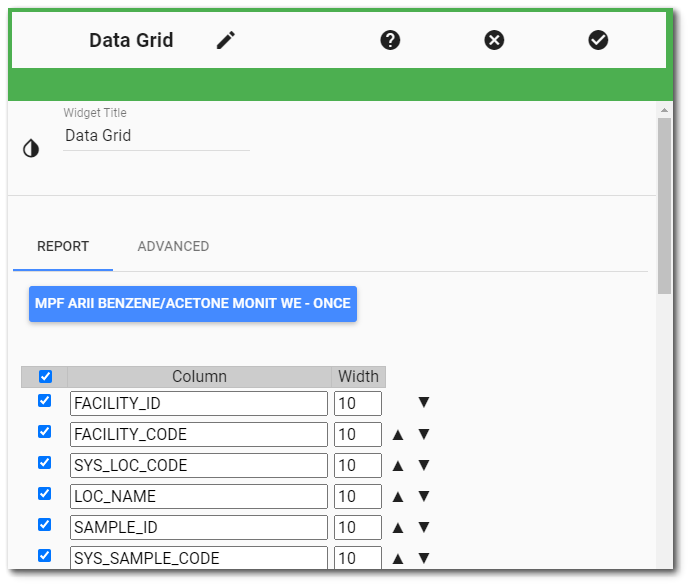Click the width field for SYS_SAMPLE_CODE
Viewport: 689px width, 585px height.
(x=358, y=557)
